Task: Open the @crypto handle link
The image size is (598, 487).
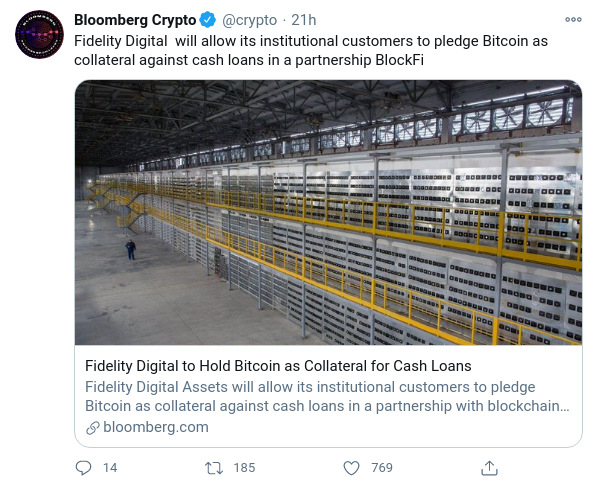Action: coord(249,20)
